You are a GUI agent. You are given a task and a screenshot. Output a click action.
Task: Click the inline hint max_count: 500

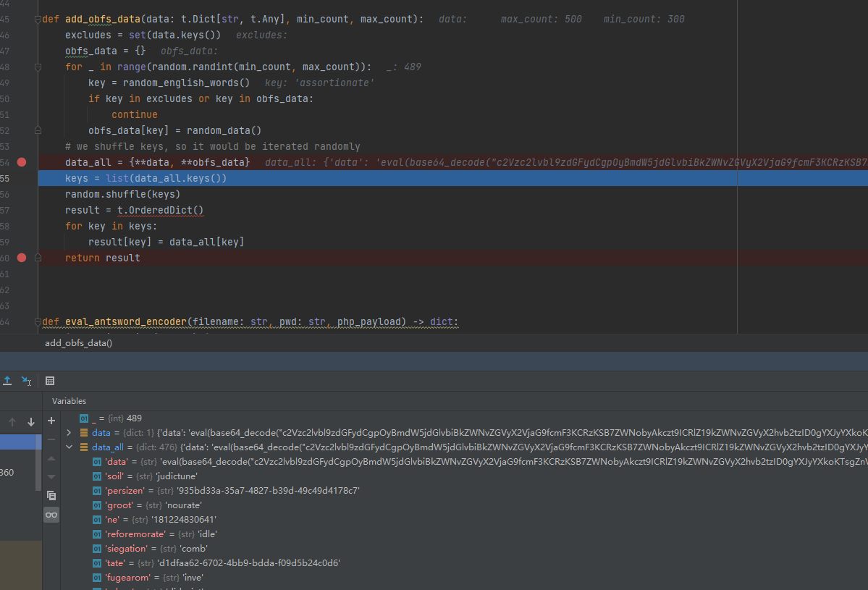(x=542, y=20)
